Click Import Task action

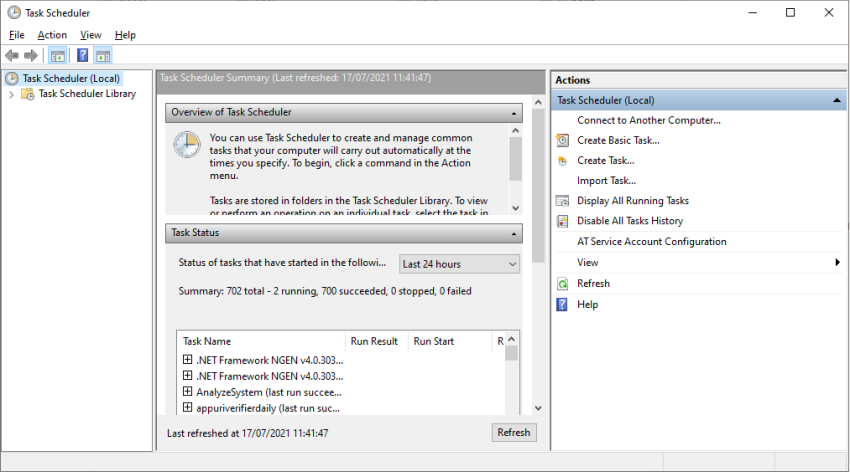tap(606, 180)
